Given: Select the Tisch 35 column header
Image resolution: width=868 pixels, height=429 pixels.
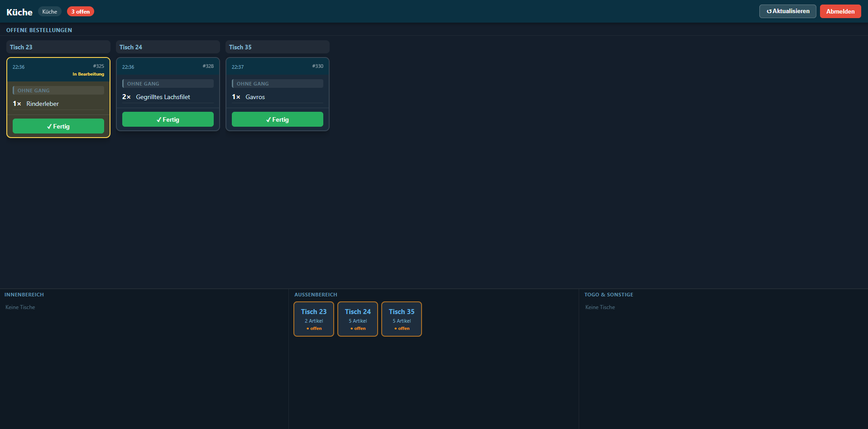Looking at the screenshot, I should [x=278, y=47].
